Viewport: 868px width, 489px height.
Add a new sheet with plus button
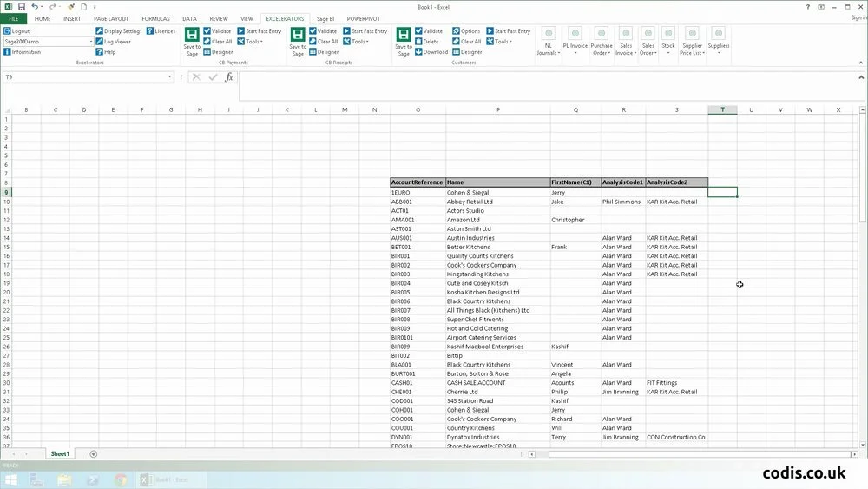point(93,454)
